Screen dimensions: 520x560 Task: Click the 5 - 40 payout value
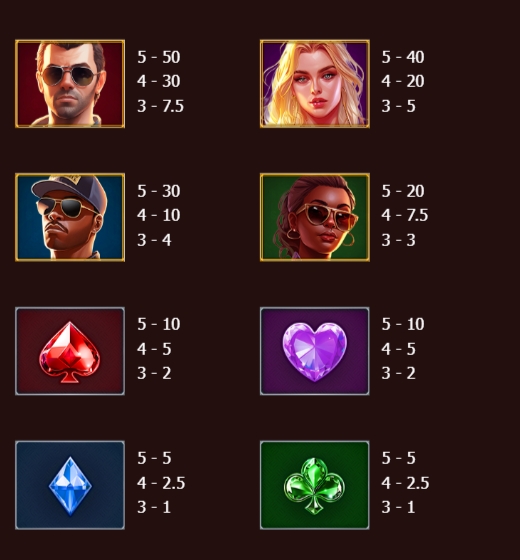coord(403,57)
